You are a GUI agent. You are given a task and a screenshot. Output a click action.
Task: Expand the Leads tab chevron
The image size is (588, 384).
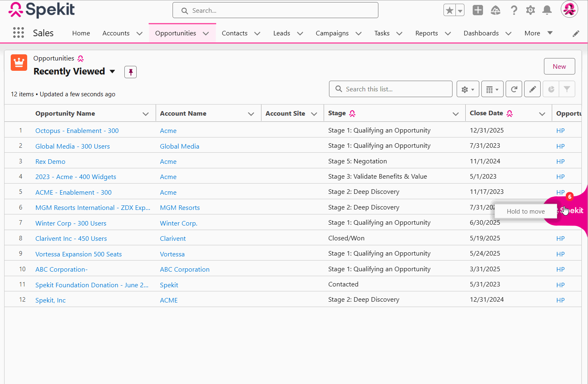coord(300,33)
